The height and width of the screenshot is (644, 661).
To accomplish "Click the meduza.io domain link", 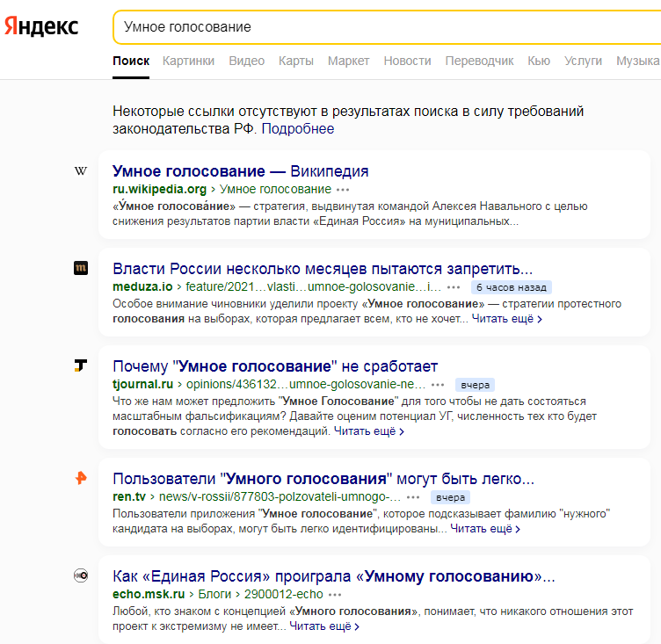I will coord(142,287).
